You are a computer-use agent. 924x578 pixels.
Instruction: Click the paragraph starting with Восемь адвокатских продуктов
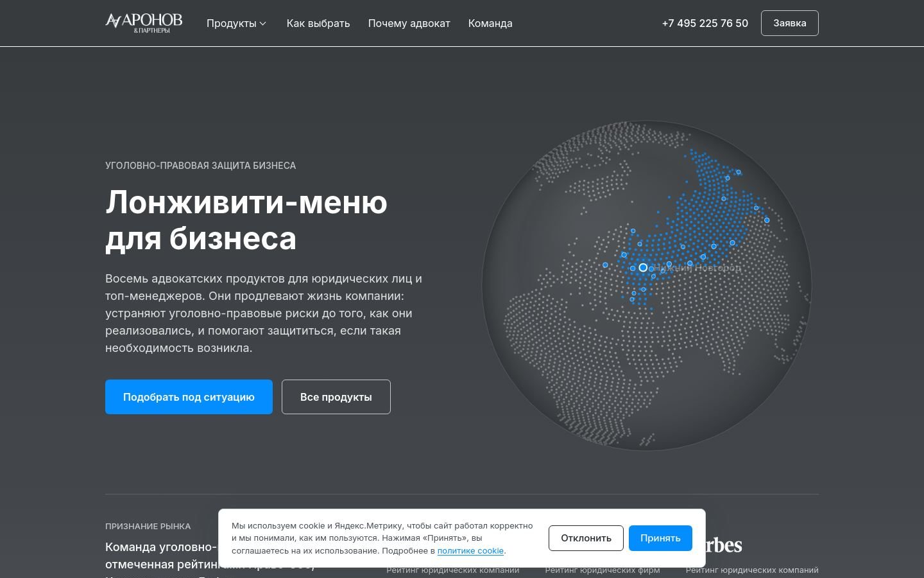pyautogui.click(x=264, y=313)
